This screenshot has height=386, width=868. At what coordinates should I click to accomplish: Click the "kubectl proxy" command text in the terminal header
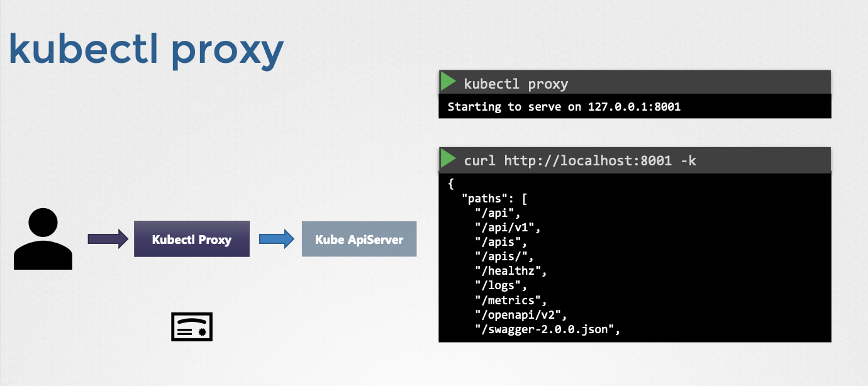(x=516, y=84)
